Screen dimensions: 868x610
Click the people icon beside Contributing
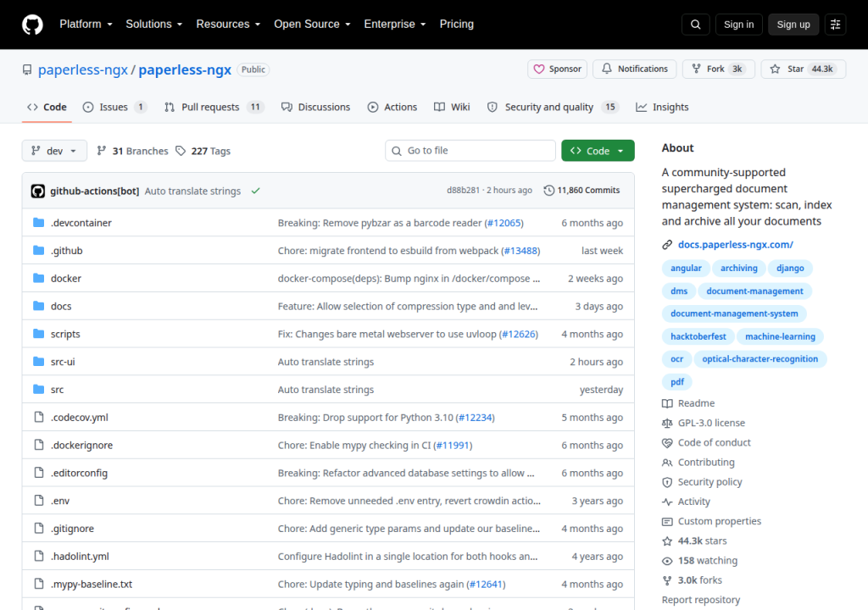pyautogui.click(x=667, y=463)
